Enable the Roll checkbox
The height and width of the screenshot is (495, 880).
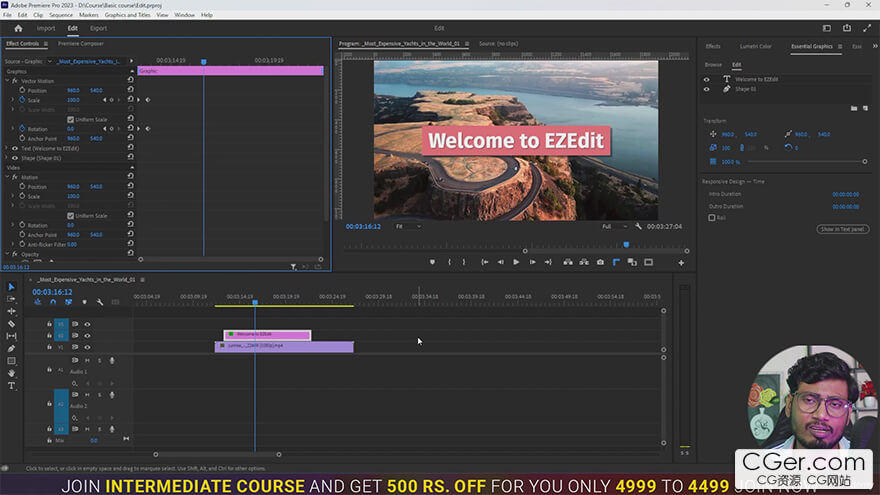[712, 218]
